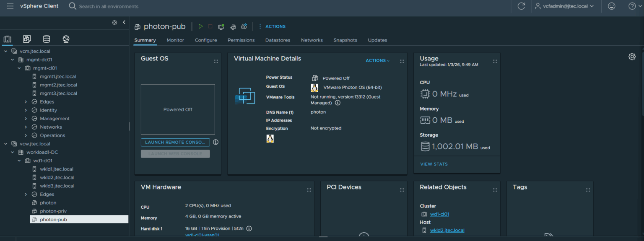The image size is (644, 241).
Task: Open the Summary tab
Action: pos(145,40)
